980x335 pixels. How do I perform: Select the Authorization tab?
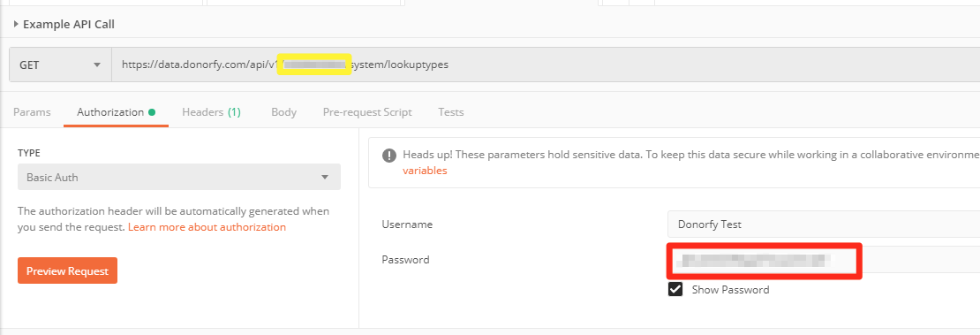pyautogui.click(x=110, y=112)
